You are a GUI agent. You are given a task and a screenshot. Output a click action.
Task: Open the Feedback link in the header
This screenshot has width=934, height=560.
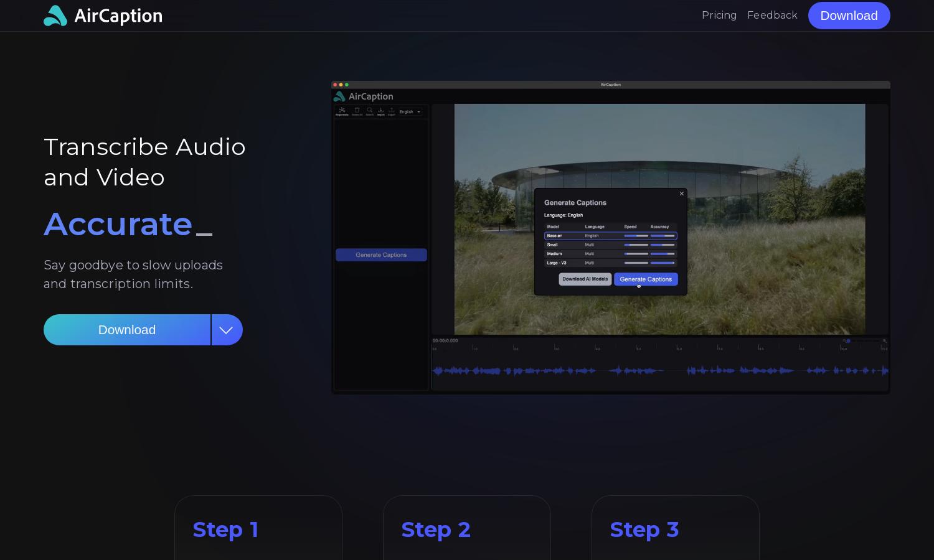point(772,15)
